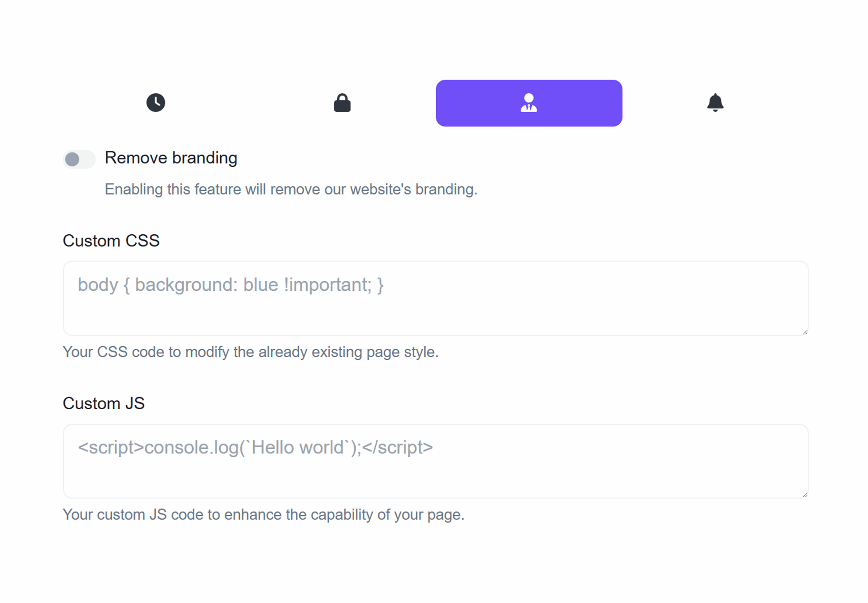Screen dimensions: 868x603
Task: Select the user-tie branding tab icon
Action: tap(529, 103)
